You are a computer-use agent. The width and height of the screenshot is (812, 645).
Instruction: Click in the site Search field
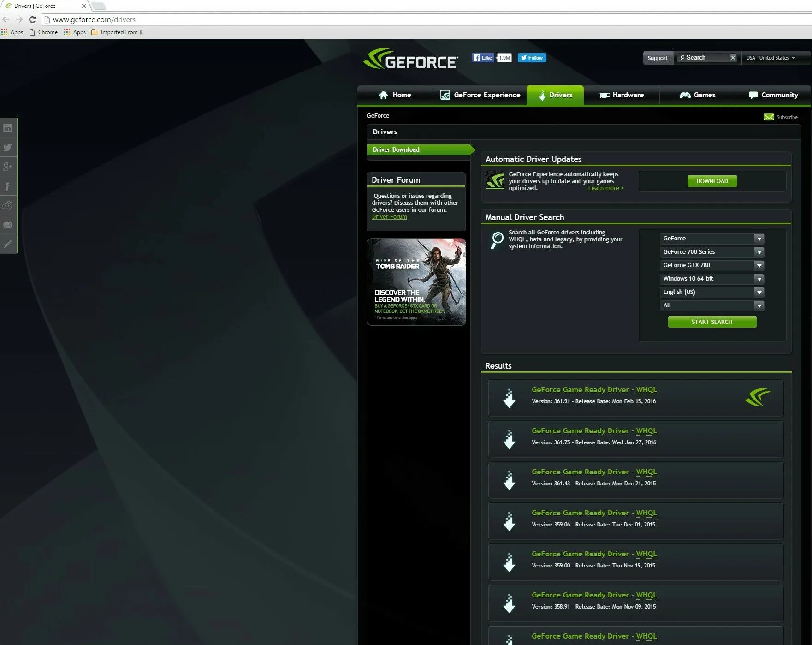703,58
